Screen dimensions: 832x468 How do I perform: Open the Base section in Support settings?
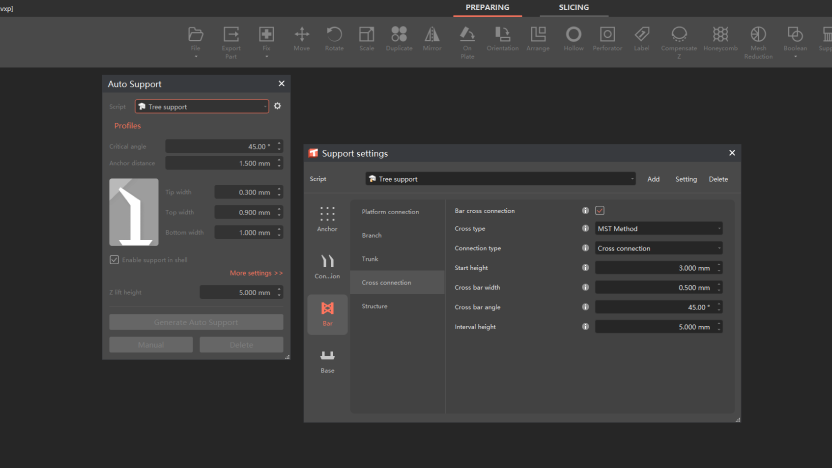[327, 362]
